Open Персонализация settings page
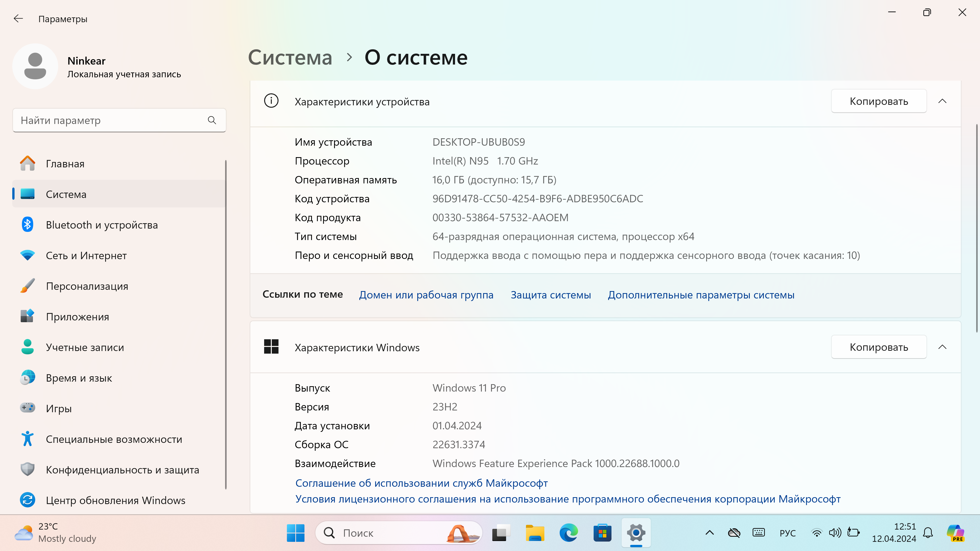This screenshot has width=980, height=551. pos(87,286)
